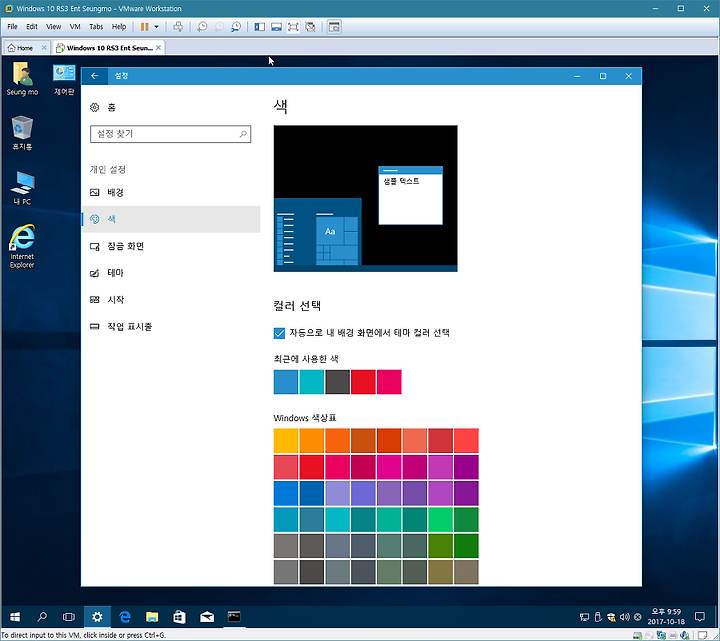Pick the dark gray recently used color
The height and width of the screenshot is (641, 720).
[x=338, y=382]
